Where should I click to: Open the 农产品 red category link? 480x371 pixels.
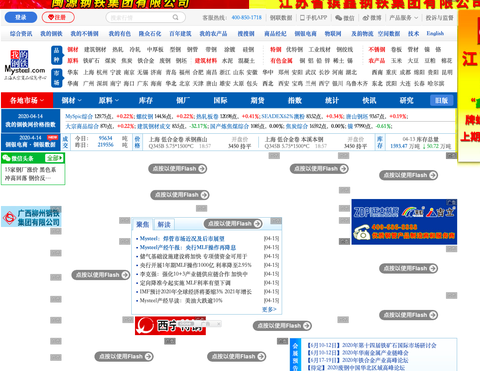[377, 61]
